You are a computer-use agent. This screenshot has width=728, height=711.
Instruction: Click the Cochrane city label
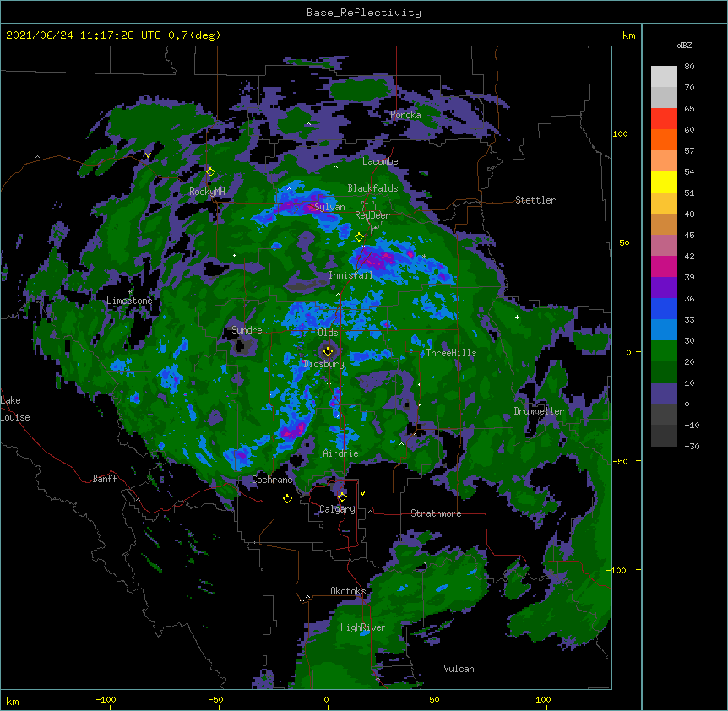pos(273,480)
